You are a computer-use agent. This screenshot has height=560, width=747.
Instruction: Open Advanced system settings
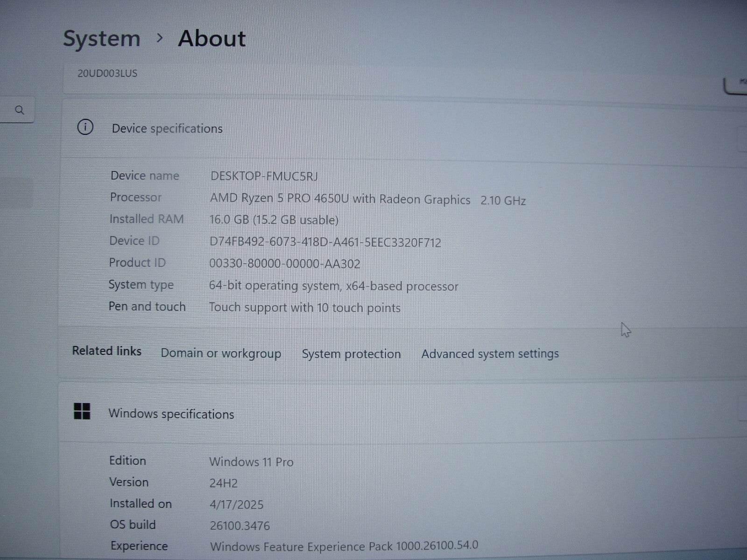(489, 354)
